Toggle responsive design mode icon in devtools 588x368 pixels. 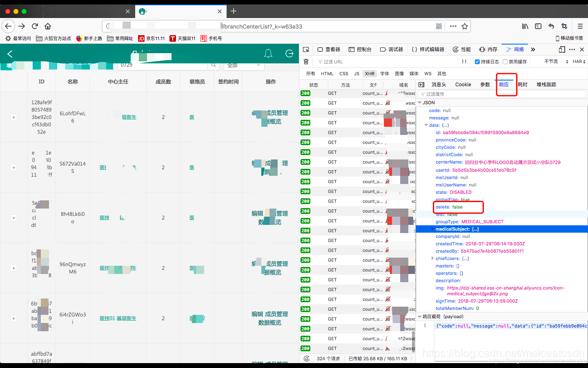(x=562, y=49)
